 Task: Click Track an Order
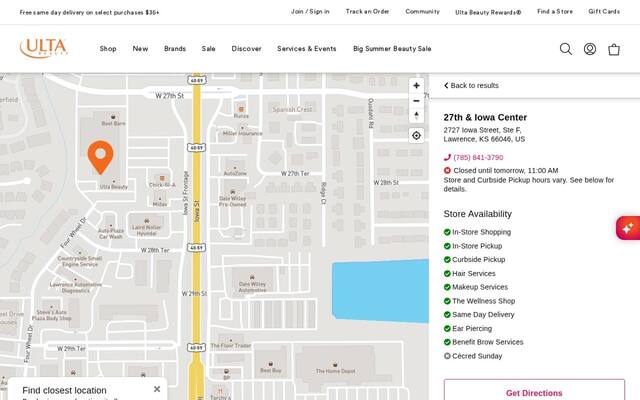367,11
